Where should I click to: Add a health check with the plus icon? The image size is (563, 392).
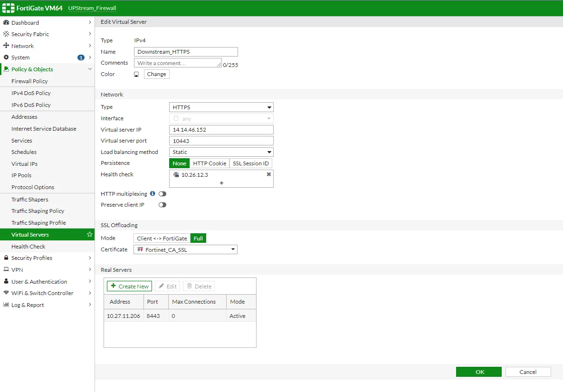coord(221,183)
